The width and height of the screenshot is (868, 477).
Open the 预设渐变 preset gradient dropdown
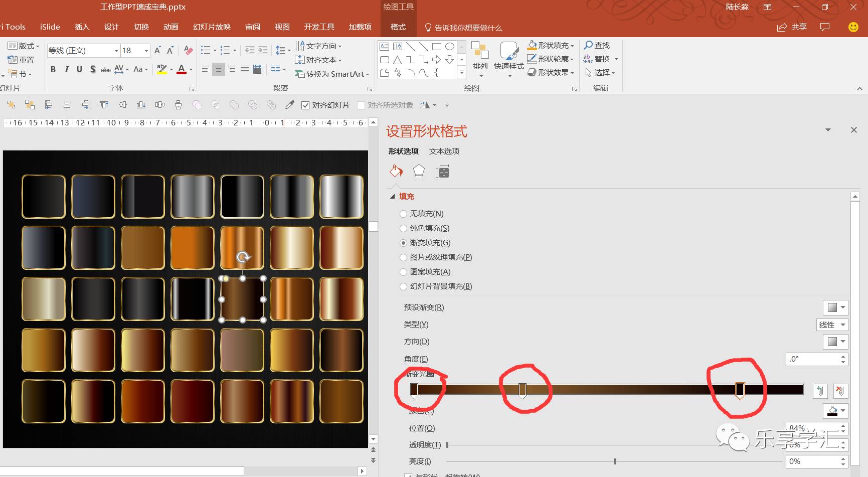coord(835,307)
